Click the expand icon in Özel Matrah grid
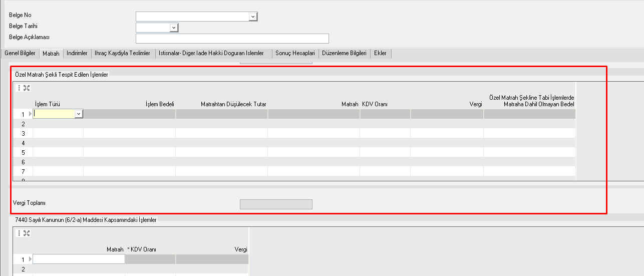Screen dimensions: 644x276 (x=27, y=88)
